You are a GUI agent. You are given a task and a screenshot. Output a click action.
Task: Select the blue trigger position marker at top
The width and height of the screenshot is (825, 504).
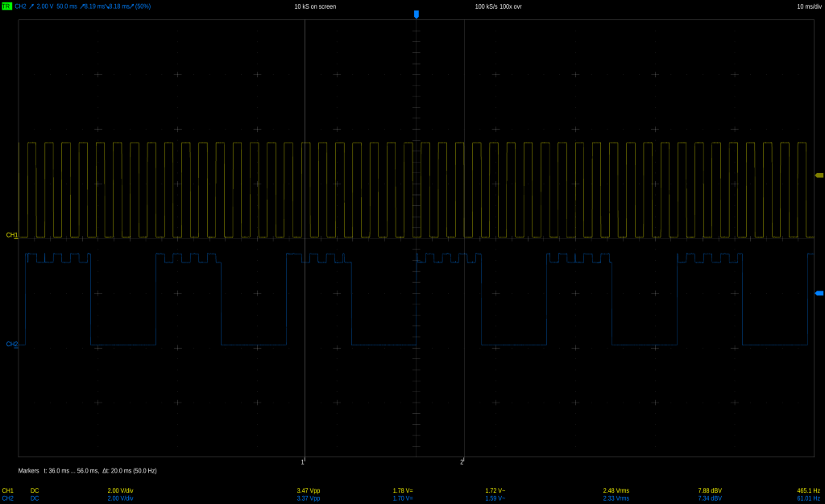[417, 14]
